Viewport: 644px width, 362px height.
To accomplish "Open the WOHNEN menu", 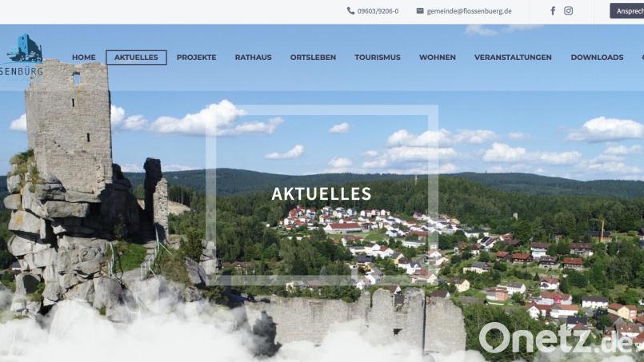I will [438, 58].
